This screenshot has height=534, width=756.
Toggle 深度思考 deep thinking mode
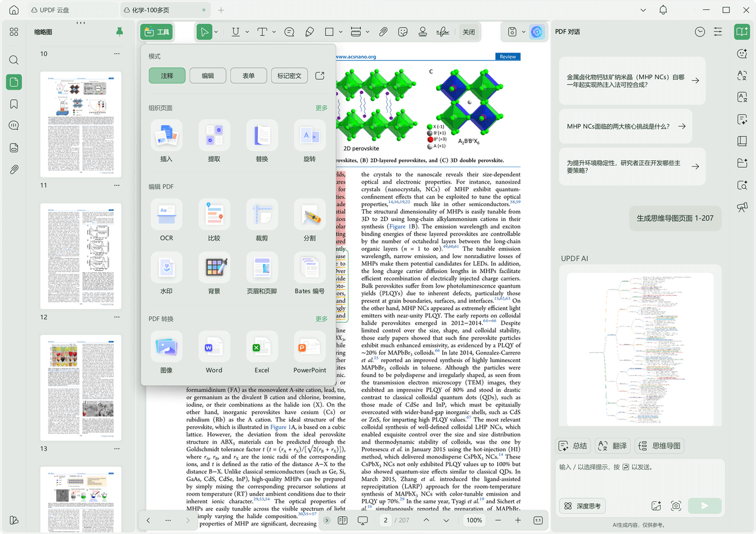[582, 506]
